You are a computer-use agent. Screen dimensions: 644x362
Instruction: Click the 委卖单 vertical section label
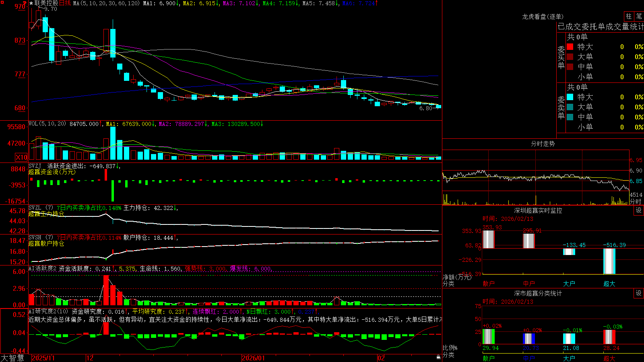click(561, 107)
